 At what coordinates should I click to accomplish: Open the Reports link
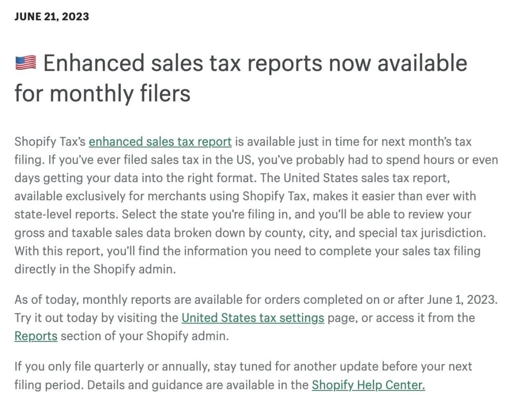click(36, 336)
